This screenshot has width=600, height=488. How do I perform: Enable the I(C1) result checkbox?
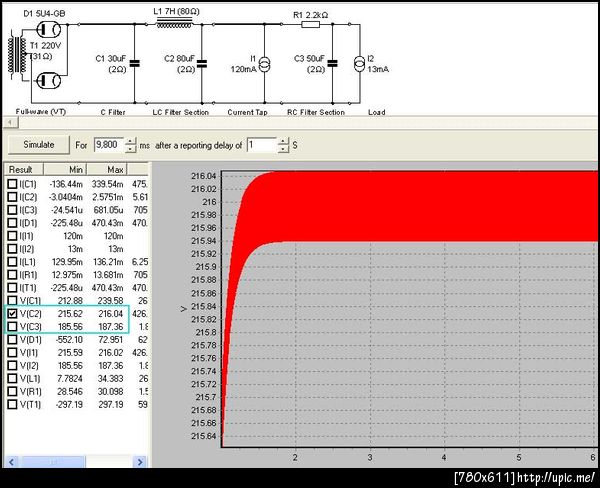point(13,184)
